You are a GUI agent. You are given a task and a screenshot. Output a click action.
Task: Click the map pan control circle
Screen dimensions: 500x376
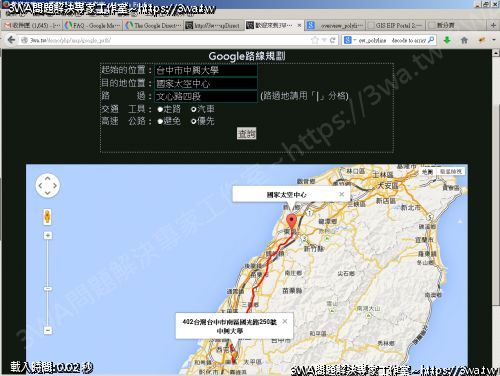[48, 186]
